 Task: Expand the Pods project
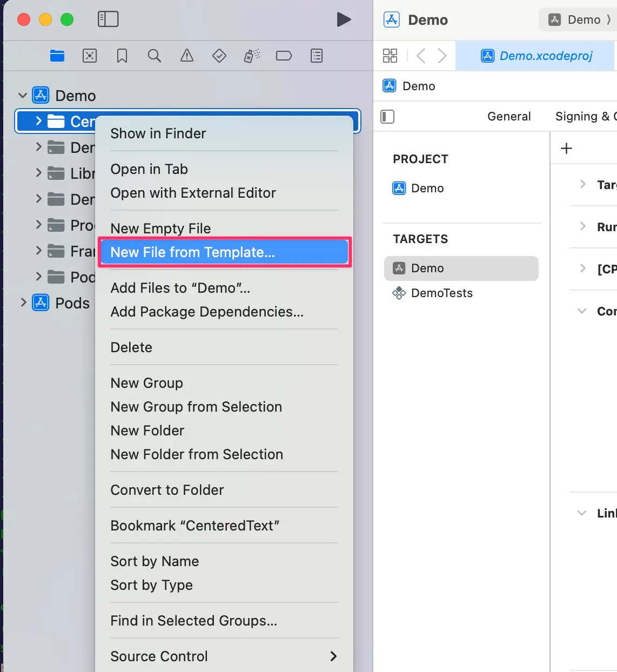tap(22, 303)
